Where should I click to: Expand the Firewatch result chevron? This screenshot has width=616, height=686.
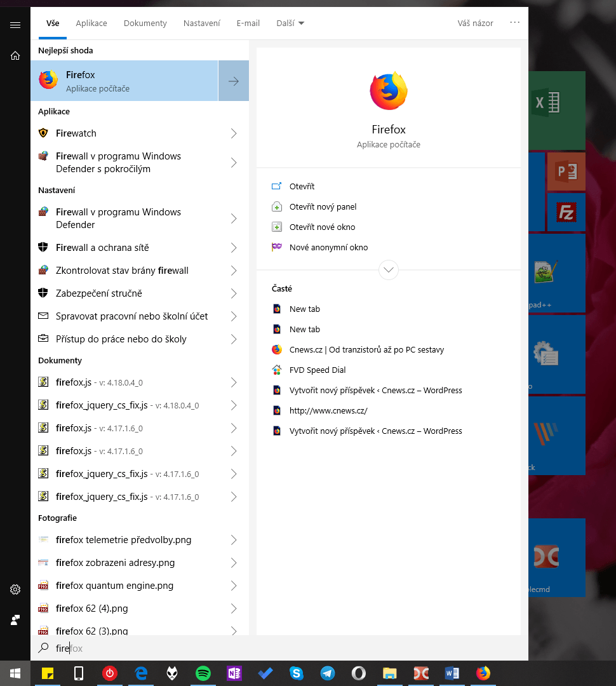[234, 133]
